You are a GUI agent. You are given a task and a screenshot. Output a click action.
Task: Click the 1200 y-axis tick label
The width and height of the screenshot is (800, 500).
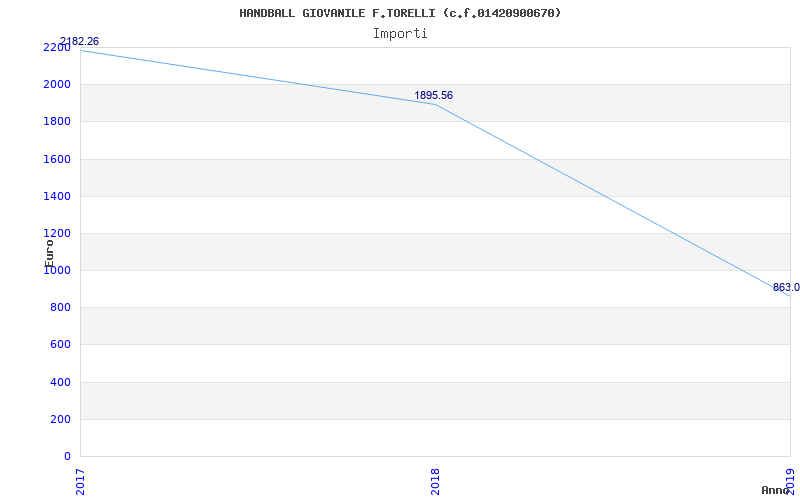pyautogui.click(x=57, y=234)
